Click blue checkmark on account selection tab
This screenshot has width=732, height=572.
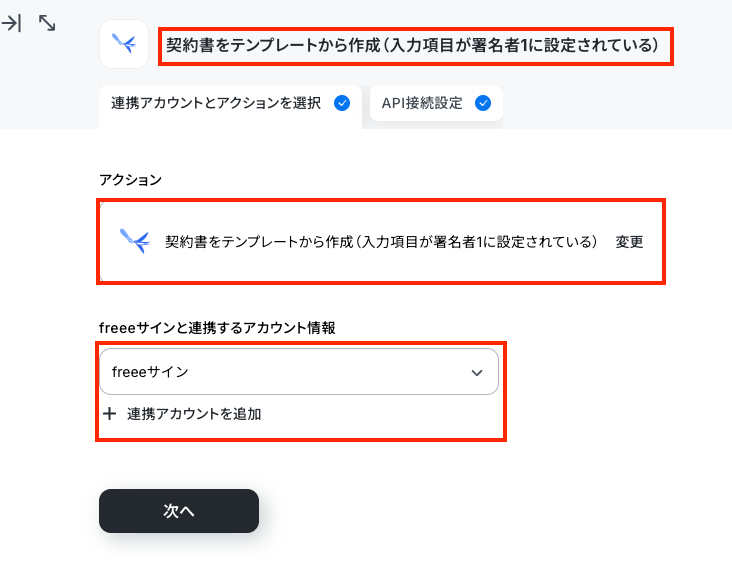point(342,103)
